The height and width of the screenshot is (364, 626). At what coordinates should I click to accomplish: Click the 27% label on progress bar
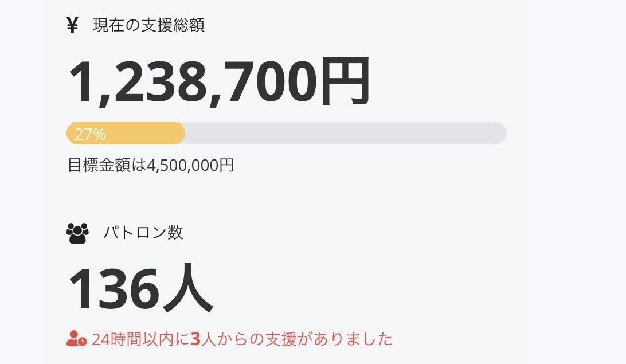click(90, 134)
